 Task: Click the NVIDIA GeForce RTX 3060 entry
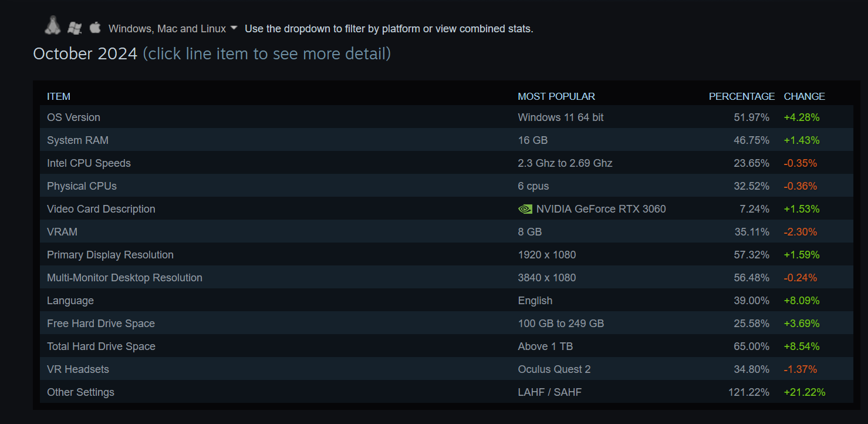click(601, 209)
